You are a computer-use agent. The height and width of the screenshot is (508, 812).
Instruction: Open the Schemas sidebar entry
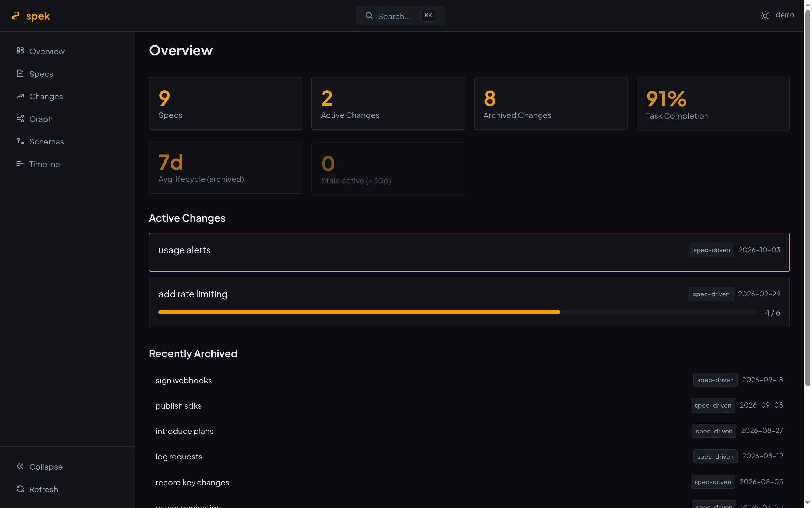coord(67,141)
